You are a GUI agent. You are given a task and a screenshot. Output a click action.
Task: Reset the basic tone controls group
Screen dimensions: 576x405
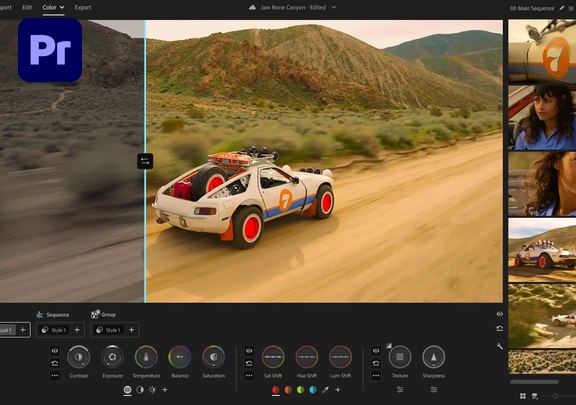[x=55, y=363]
